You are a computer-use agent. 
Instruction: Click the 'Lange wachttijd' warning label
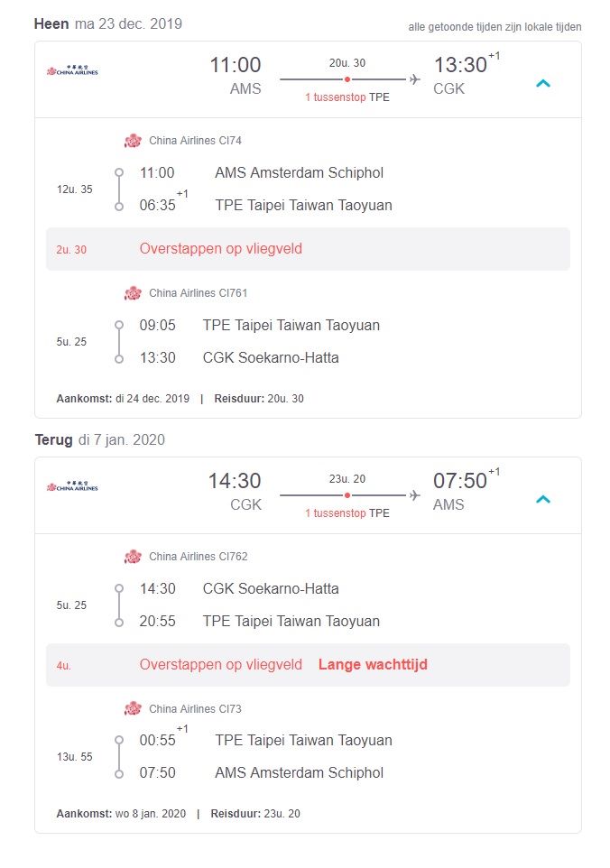pyautogui.click(x=373, y=664)
